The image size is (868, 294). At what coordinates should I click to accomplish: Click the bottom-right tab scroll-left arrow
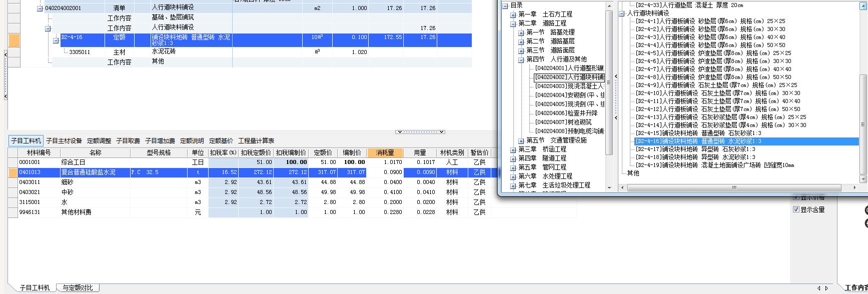pyautogui.click(x=819, y=288)
